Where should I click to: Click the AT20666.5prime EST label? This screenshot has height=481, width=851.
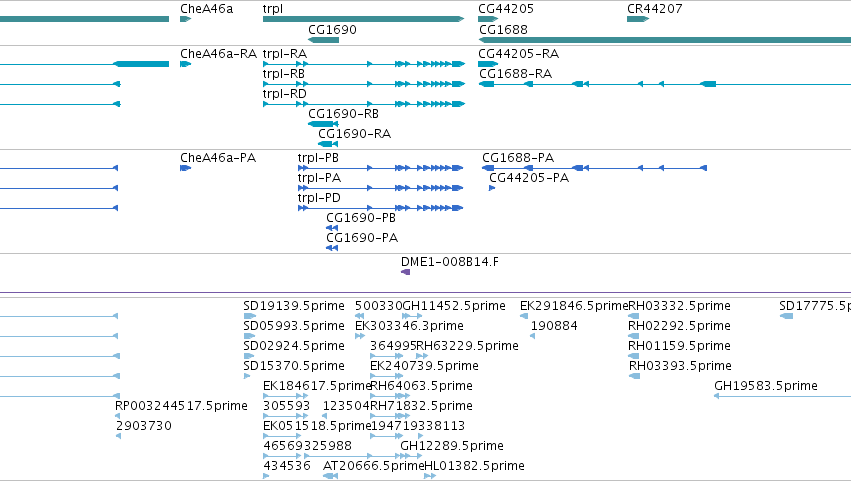(x=373, y=466)
